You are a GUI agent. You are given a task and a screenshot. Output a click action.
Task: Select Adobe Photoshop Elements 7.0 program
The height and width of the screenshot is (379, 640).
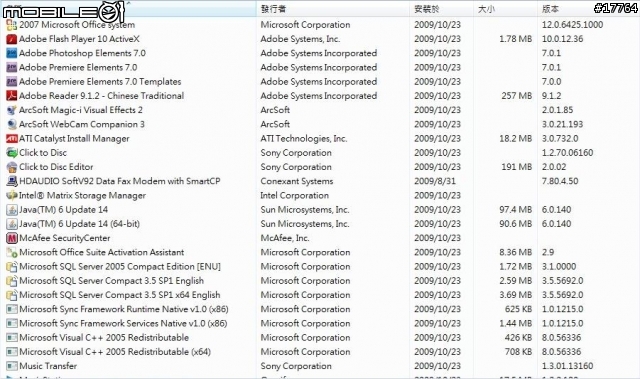click(x=82, y=53)
